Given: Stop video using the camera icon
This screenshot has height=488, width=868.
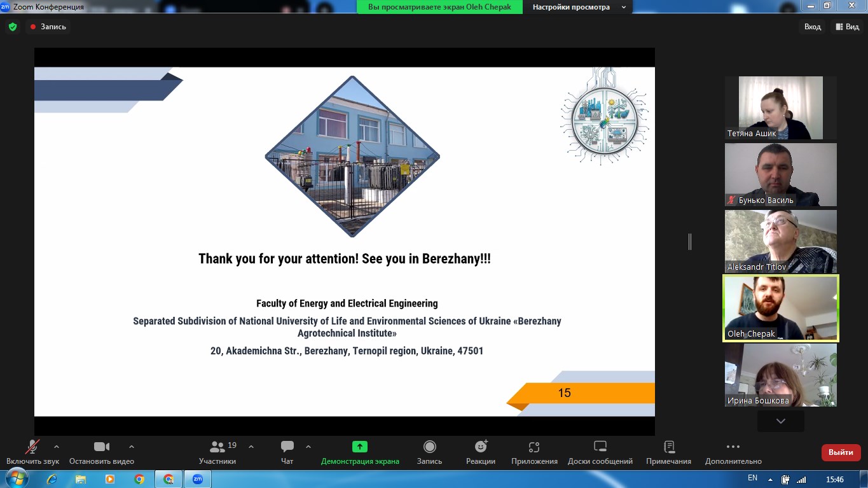Looking at the screenshot, I should point(102,447).
